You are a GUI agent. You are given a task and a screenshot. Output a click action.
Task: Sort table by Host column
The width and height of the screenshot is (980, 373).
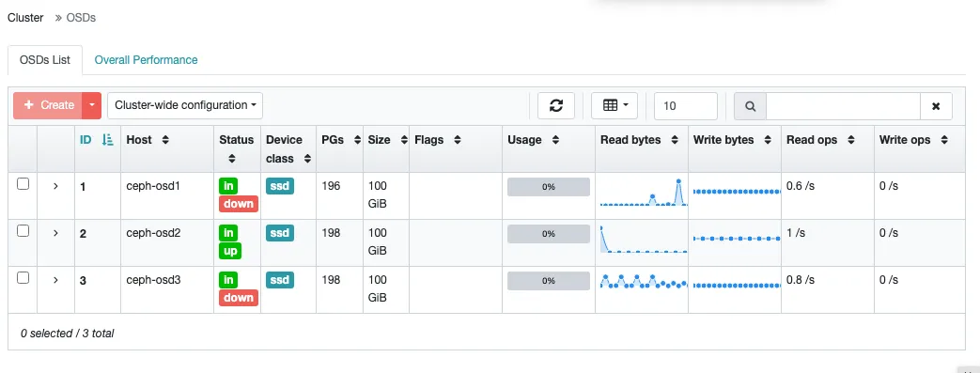165,140
